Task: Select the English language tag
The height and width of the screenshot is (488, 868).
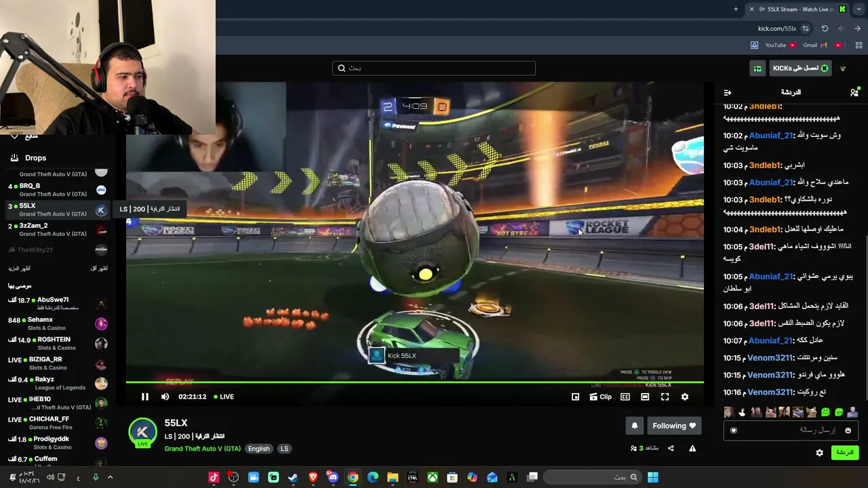Action: [x=258, y=449]
